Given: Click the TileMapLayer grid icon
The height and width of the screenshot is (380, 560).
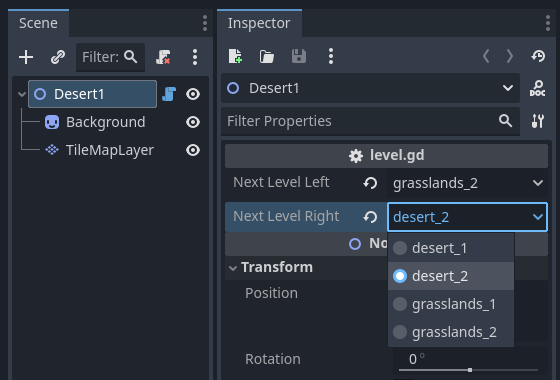Looking at the screenshot, I should [52, 150].
